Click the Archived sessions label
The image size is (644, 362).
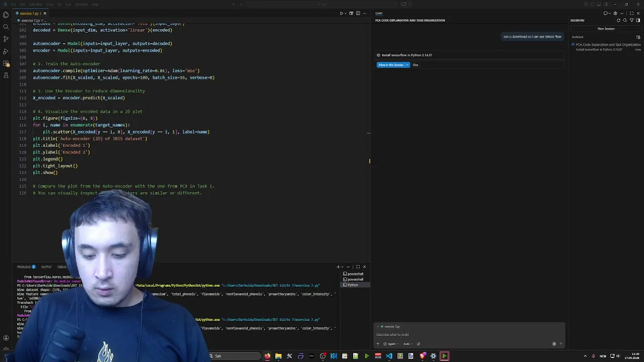click(x=578, y=37)
